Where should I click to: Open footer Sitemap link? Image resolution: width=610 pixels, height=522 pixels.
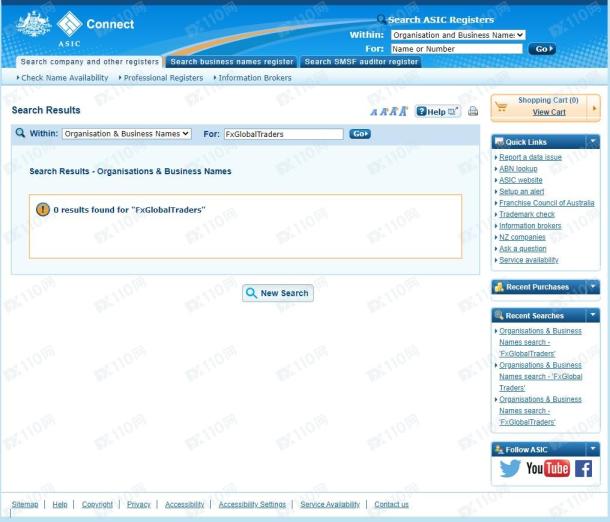[25, 504]
